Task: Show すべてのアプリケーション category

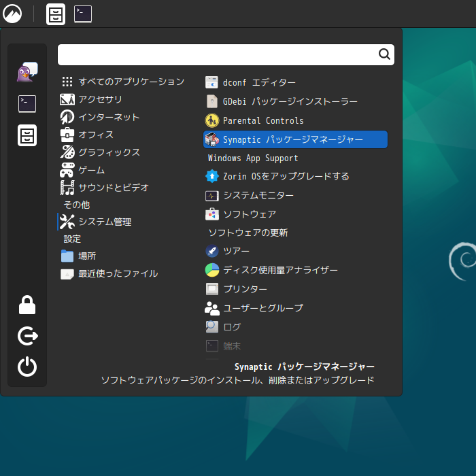Action: pyautogui.click(x=122, y=82)
